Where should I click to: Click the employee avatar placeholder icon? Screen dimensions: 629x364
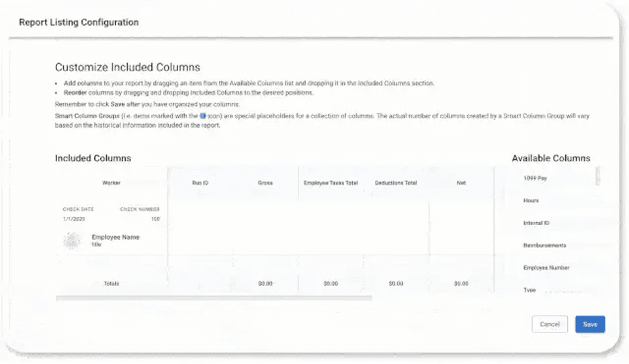(x=72, y=240)
